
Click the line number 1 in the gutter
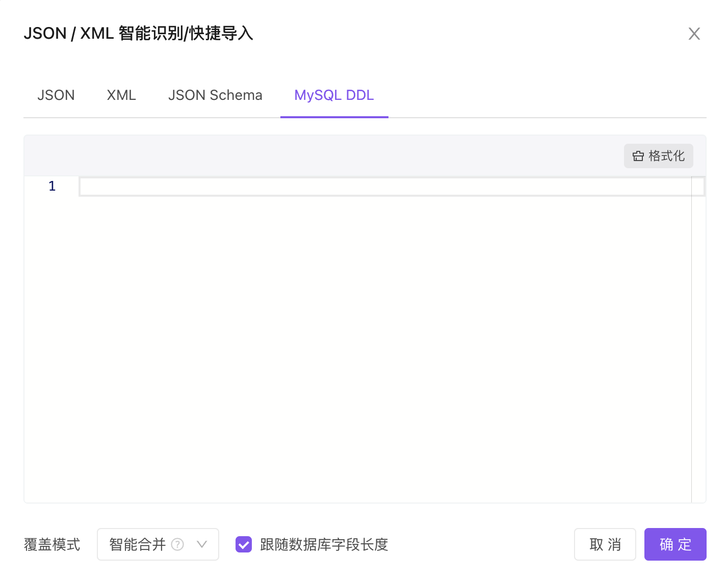pos(51,187)
